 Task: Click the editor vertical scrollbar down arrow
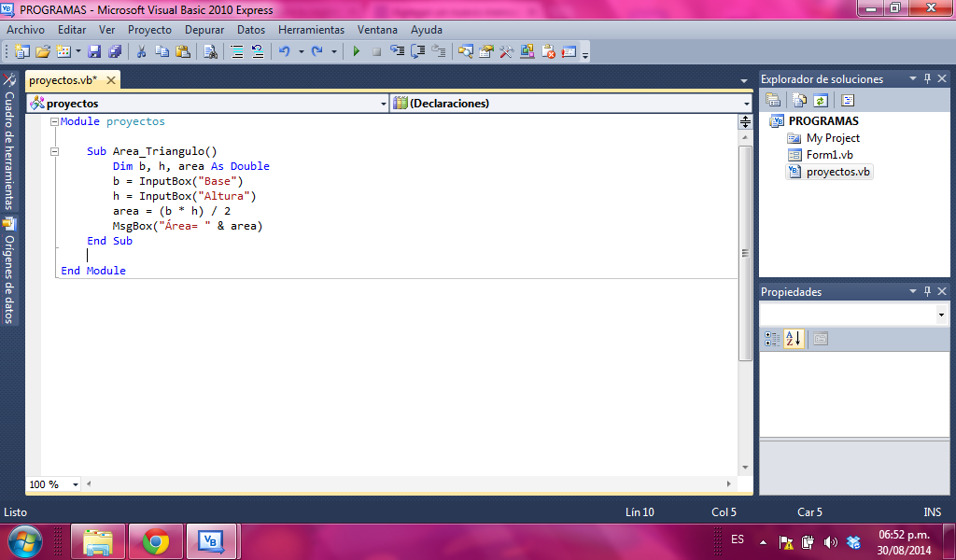(745, 468)
